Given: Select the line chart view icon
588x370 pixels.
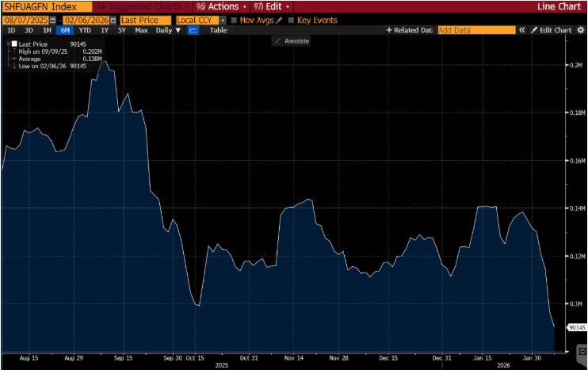Looking at the screenshot, I should [193, 30].
